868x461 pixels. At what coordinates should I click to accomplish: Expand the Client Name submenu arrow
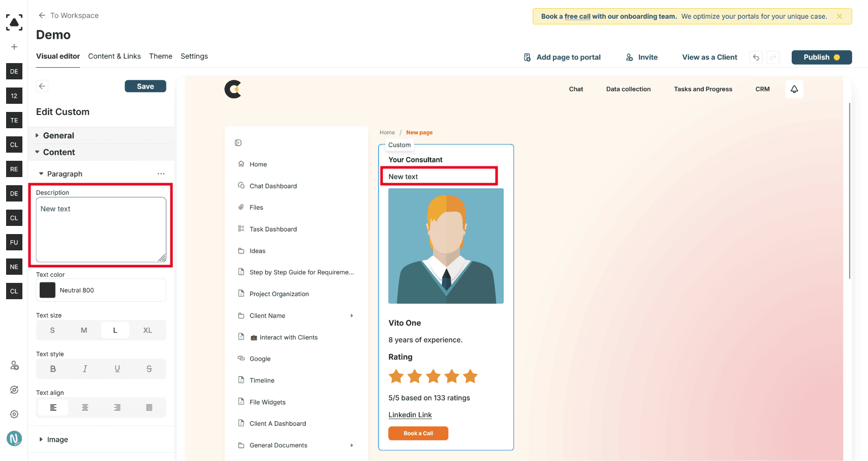tap(352, 315)
